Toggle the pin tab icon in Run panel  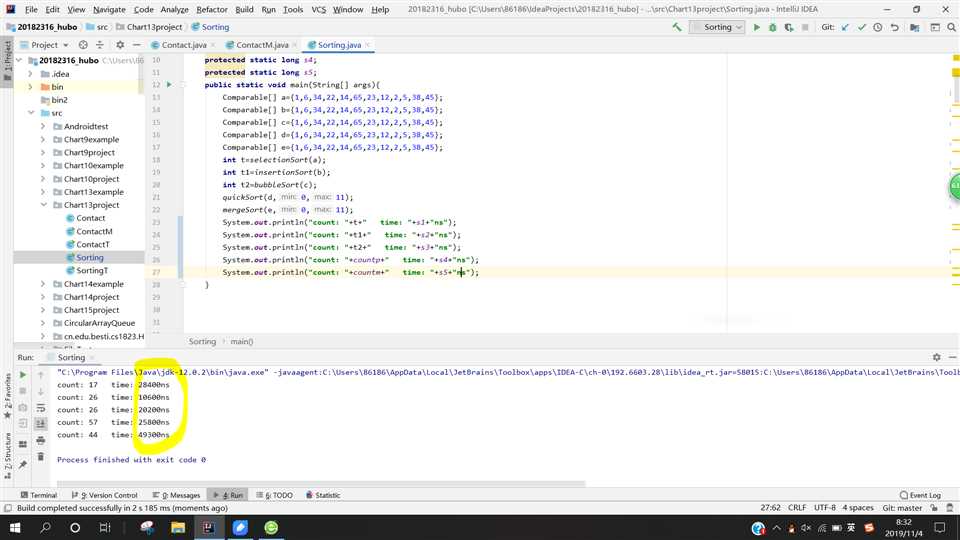[23, 466]
